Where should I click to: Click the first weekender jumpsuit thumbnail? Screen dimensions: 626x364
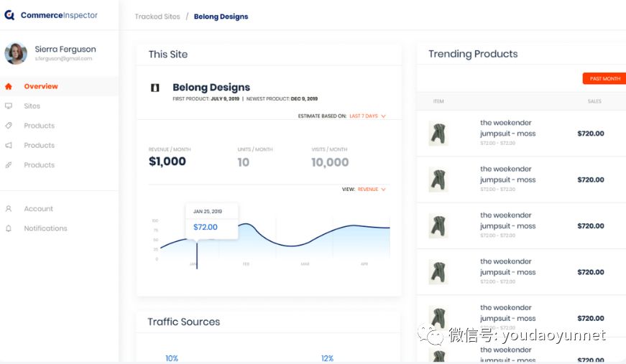pos(438,134)
